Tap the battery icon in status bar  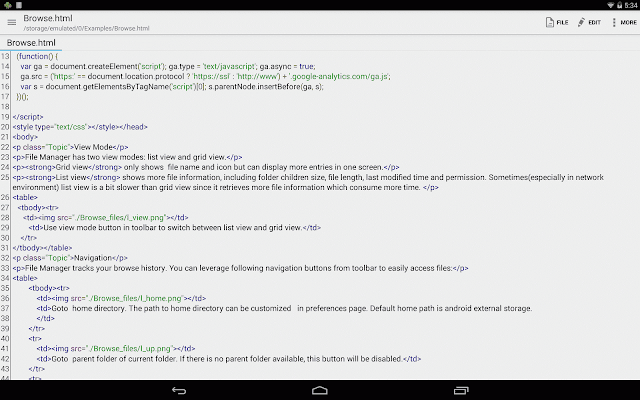[x=619, y=5]
